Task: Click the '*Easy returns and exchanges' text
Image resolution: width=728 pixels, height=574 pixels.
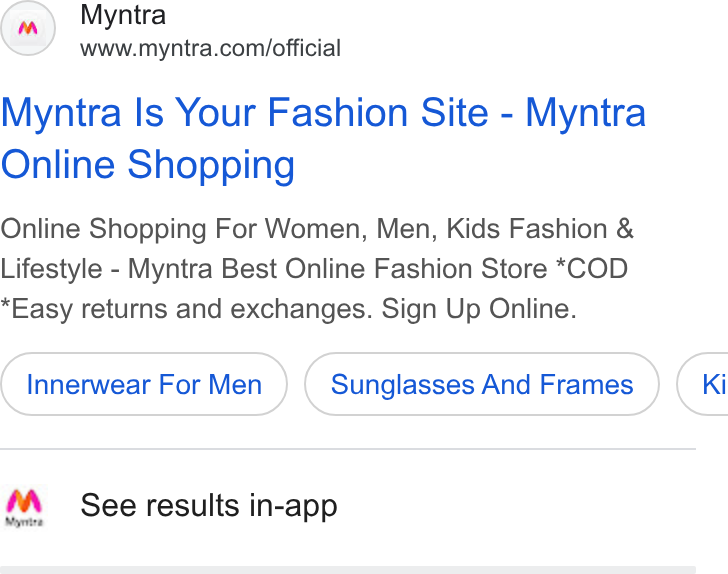Action: click(187, 309)
